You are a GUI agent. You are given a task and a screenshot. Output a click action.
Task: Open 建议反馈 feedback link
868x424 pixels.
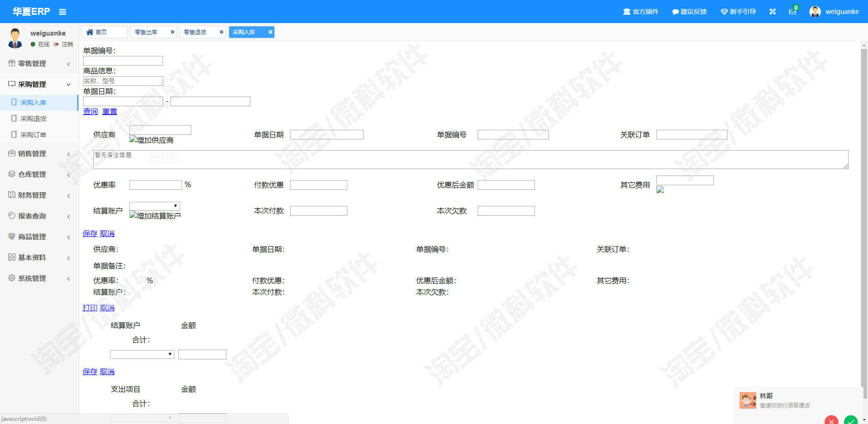pyautogui.click(x=689, y=12)
